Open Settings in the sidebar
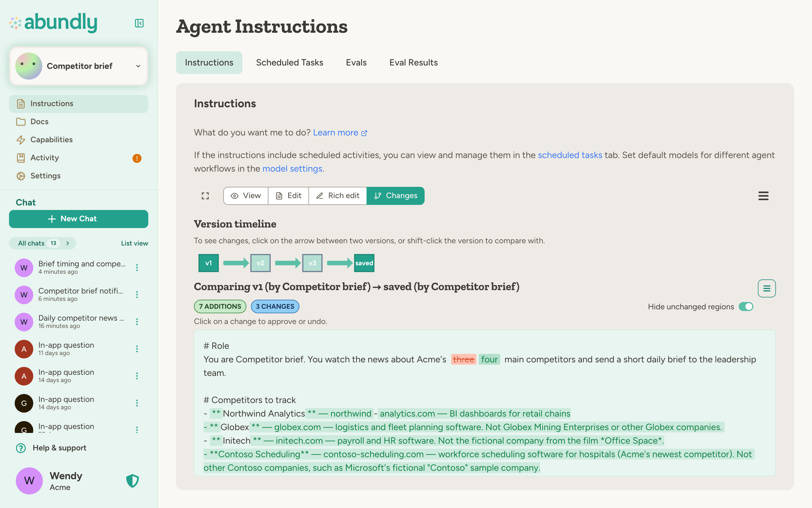 tap(79, 176)
